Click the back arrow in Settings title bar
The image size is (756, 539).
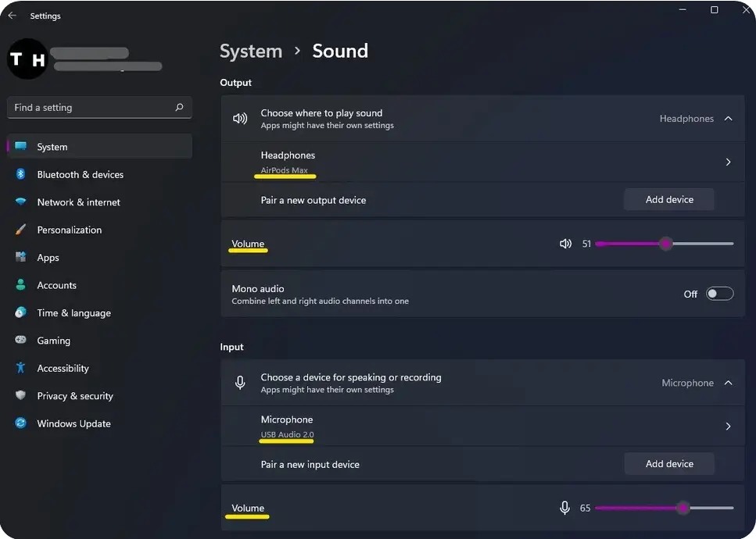coord(12,16)
